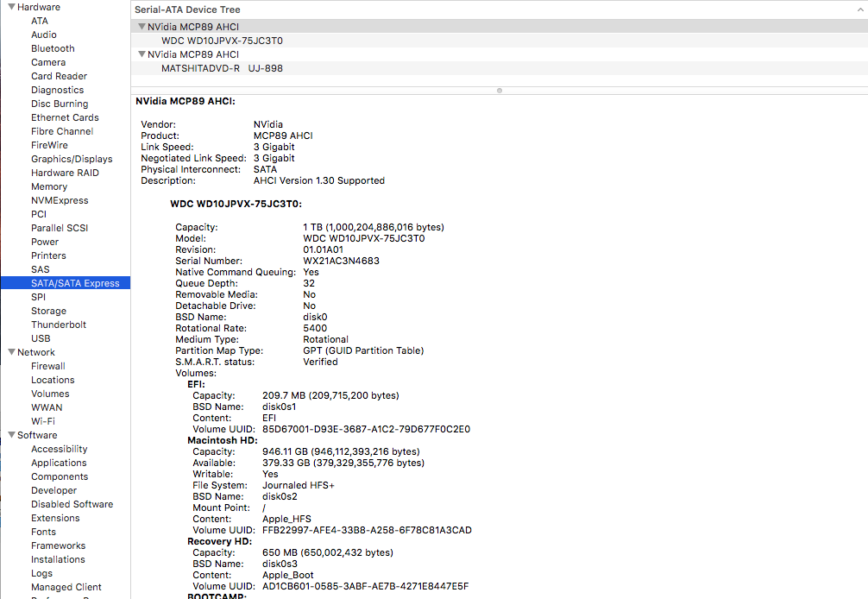Select WWAN in the sidebar

point(47,407)
